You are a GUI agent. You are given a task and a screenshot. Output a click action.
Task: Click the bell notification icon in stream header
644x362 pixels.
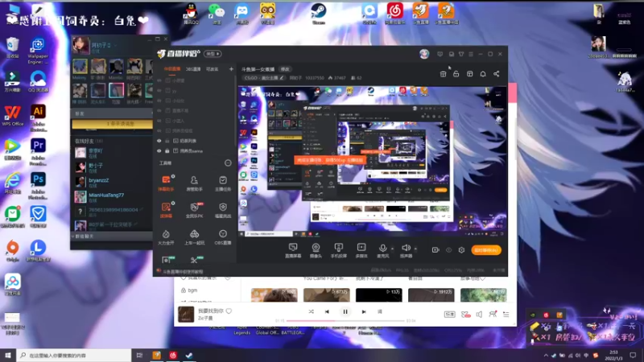pyautogui.click(x=483, y=74)
